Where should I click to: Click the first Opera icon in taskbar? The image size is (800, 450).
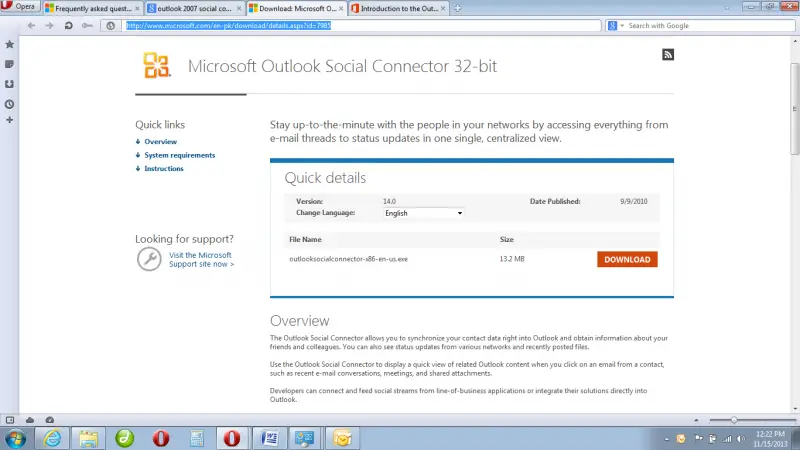click(161, 438)
